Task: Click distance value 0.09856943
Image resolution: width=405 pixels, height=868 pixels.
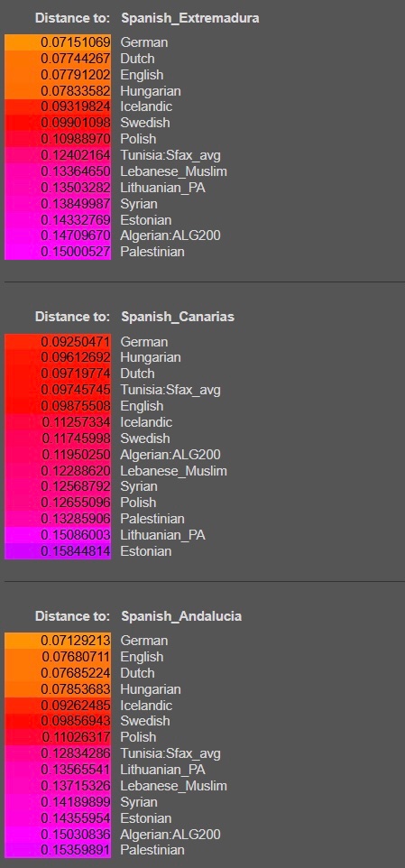Action: pos(76,721)
